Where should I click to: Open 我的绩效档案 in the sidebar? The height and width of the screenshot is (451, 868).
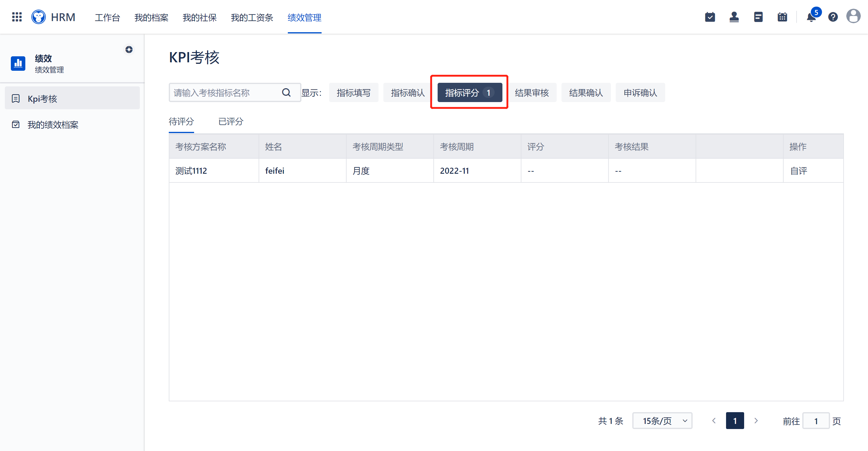(x=72, y=125)
